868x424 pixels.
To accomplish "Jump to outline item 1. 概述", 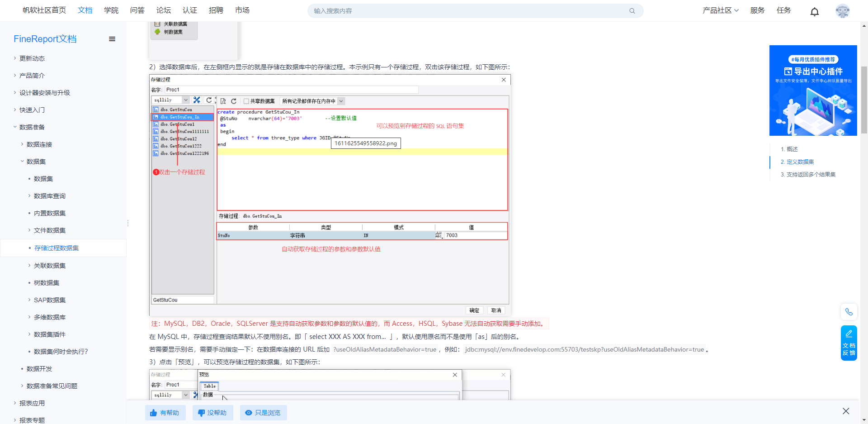I will (x=789, y=149).
